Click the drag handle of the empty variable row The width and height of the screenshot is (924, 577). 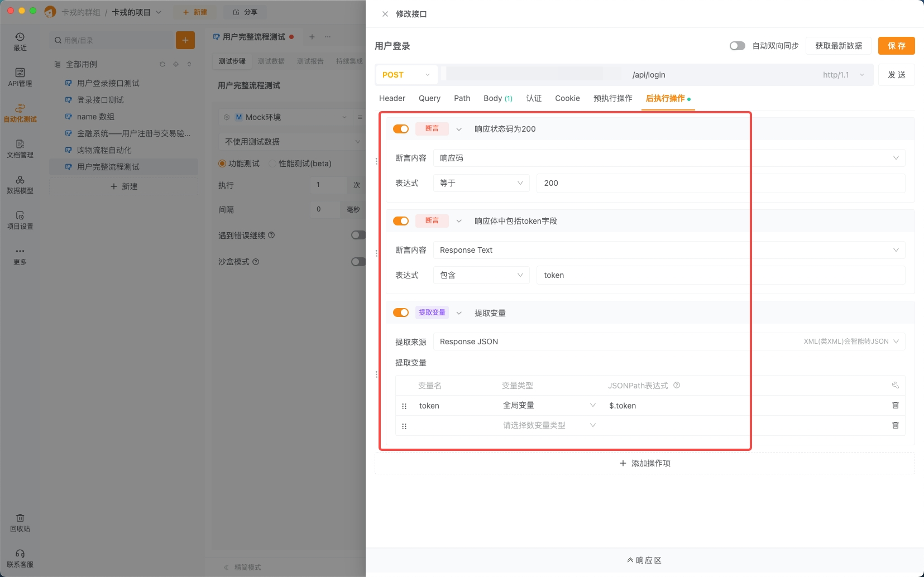(404, 426)
